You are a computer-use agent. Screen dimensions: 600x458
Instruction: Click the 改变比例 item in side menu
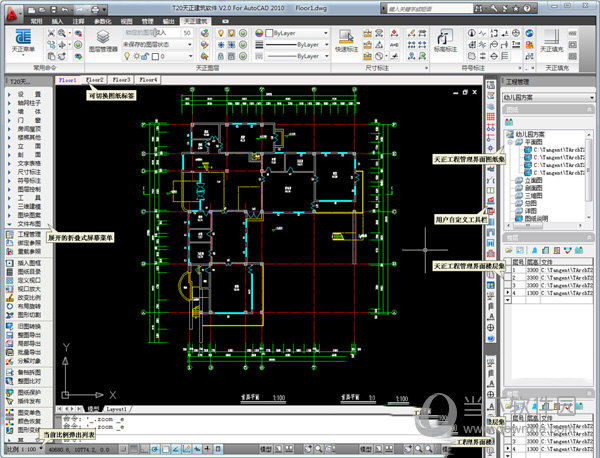[x=29, y=298]
